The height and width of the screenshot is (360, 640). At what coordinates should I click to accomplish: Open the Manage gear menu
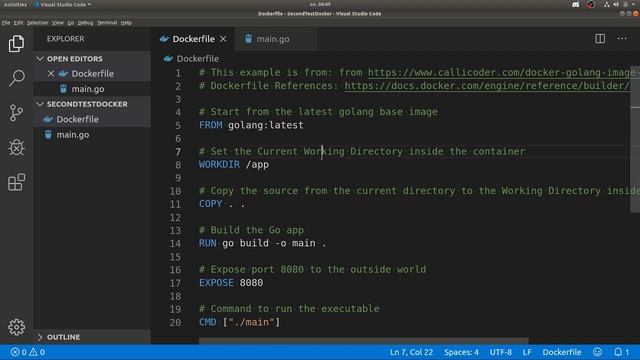pyautogui.click(x=16, y=327)
